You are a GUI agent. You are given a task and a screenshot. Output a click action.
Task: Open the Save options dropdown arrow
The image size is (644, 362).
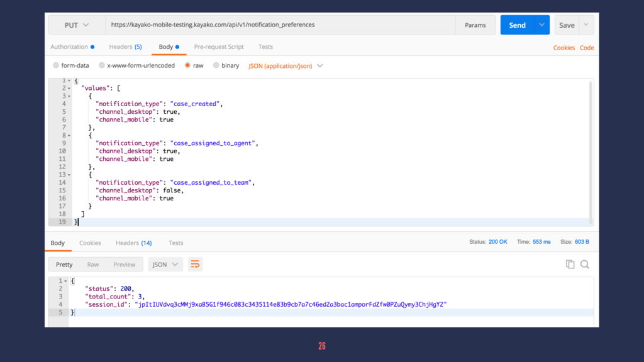tap(586, 25)
